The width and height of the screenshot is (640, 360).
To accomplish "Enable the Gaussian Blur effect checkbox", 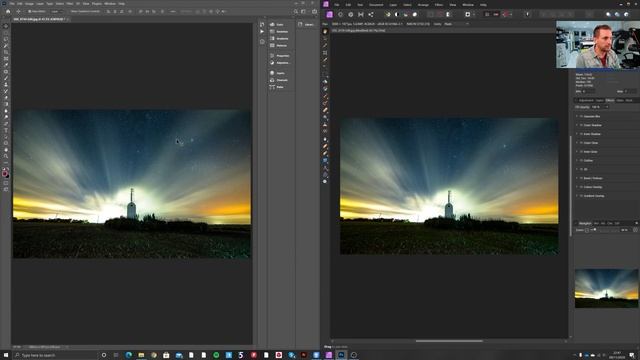I will click(581, 116).
